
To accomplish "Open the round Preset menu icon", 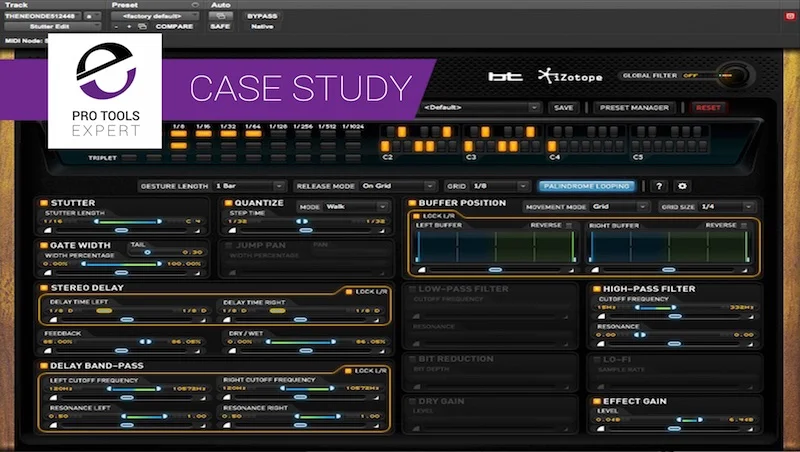I will pyautogui.click(x=195, y=5).
